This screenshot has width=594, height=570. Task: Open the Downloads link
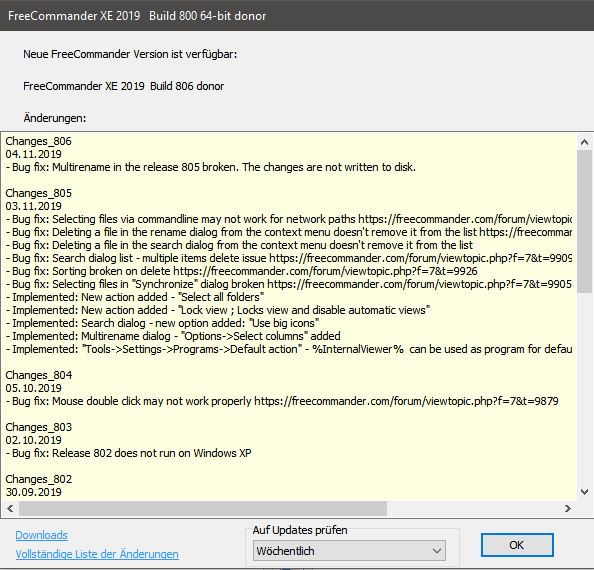(42, 535)
